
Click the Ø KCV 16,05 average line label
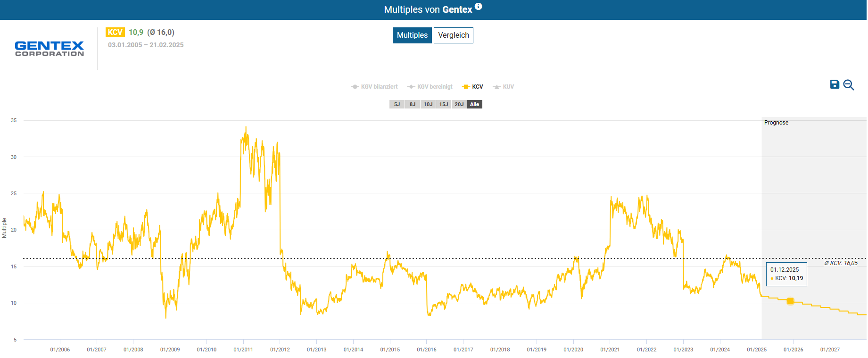841,263
